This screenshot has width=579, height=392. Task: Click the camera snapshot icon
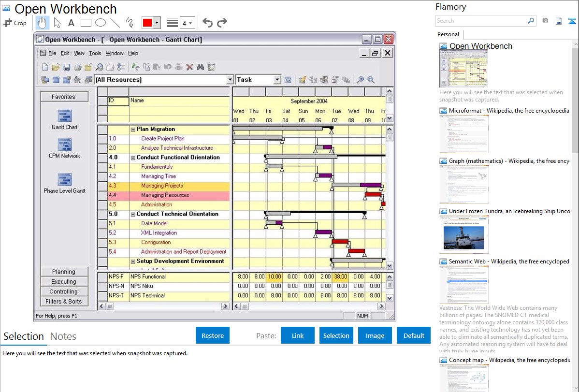tap(545, 21)
